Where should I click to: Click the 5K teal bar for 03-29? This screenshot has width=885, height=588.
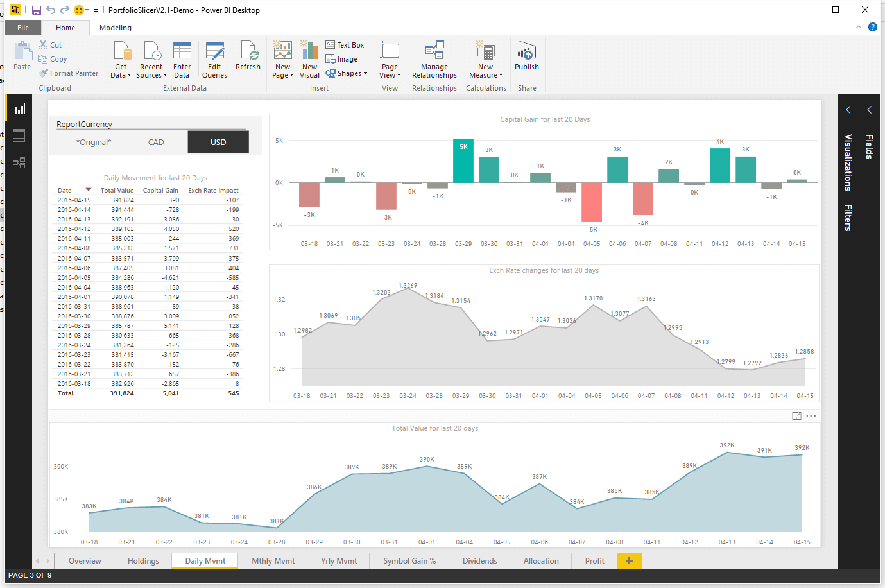463,161
